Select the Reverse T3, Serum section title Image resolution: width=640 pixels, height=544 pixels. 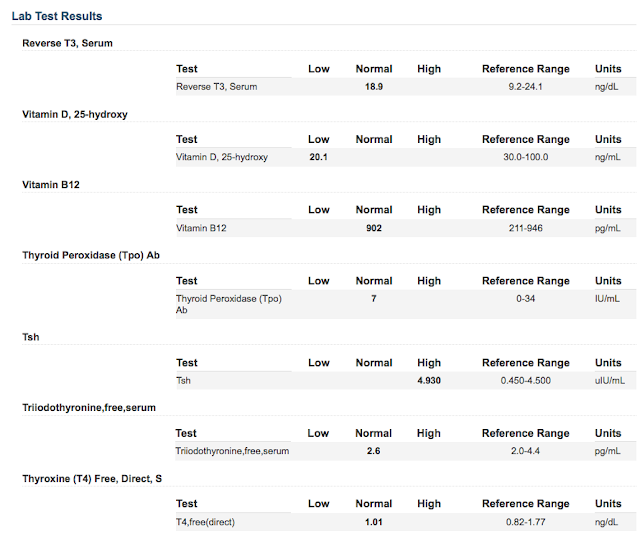[x=67, y=43]
